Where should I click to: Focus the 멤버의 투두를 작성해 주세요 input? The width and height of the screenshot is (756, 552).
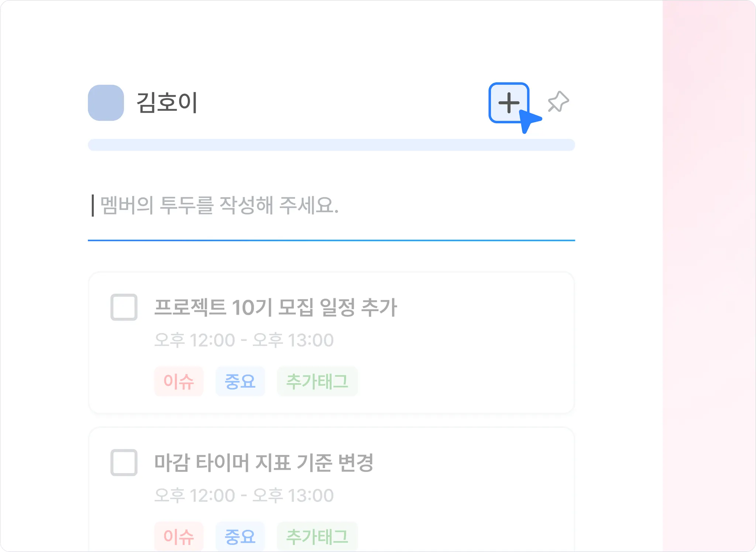295,206
